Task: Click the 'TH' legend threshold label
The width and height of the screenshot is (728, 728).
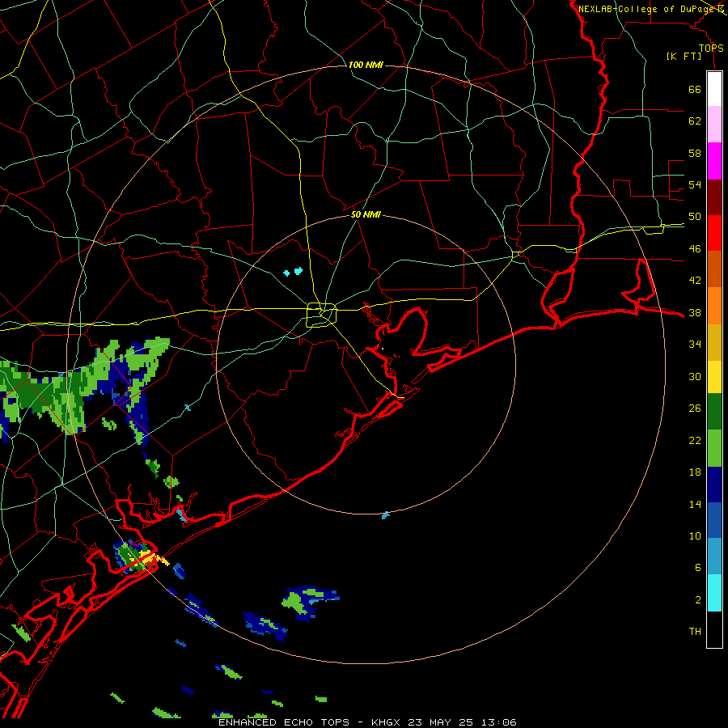Action: coord(695,631)
